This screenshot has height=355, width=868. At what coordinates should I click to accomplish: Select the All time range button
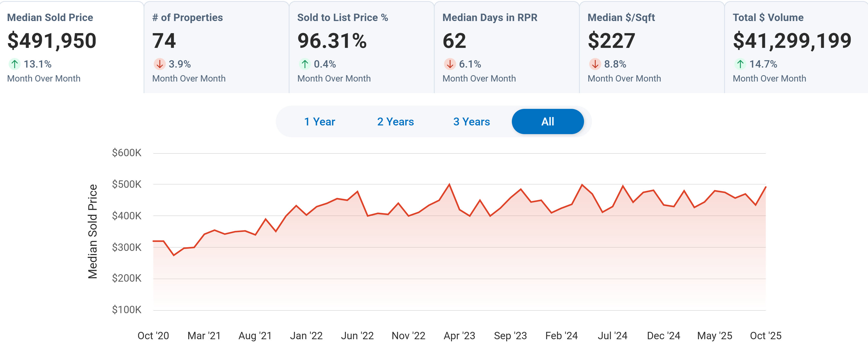(548, 121)
